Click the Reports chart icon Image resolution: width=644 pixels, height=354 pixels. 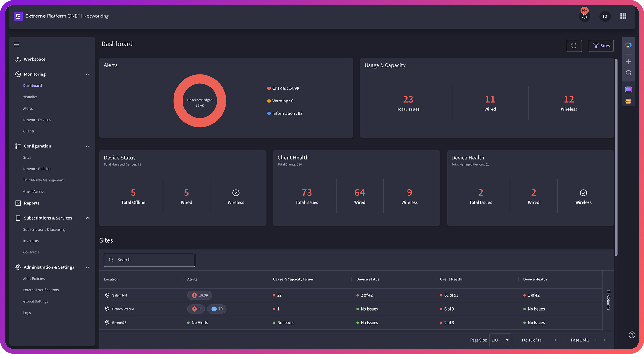(18, 203)
